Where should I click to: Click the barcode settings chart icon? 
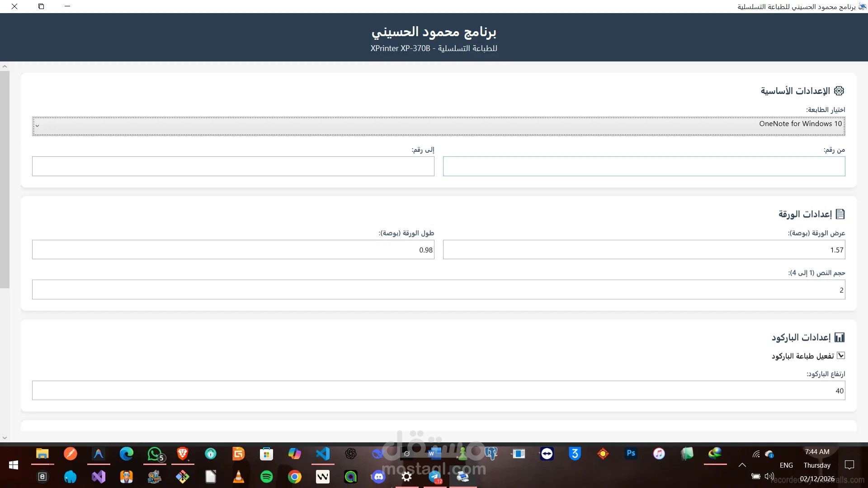coord(840,338)
